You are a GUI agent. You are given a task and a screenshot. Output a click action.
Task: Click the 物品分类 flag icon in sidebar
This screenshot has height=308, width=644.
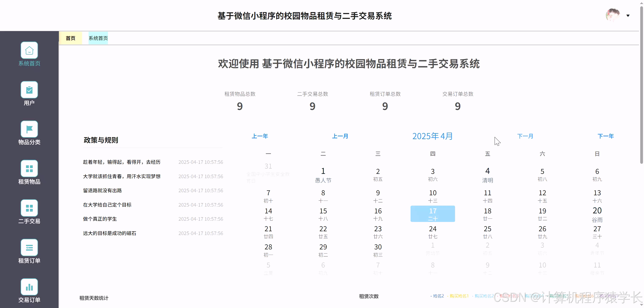tap(29, 129)
